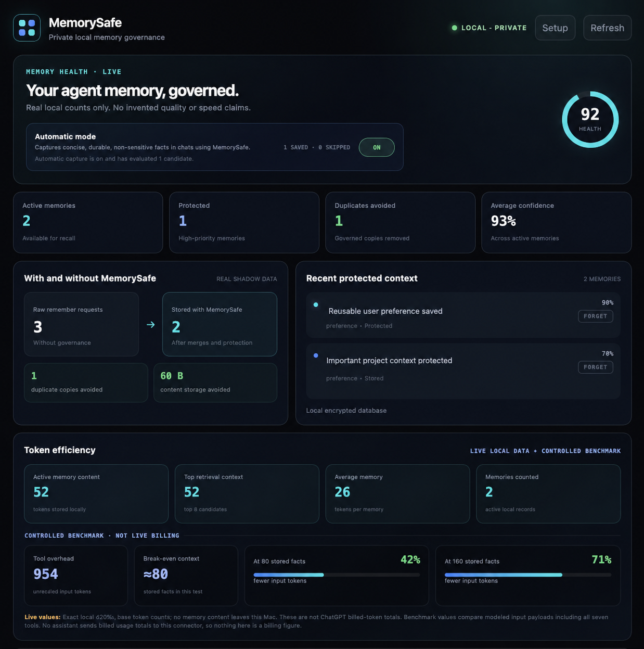Click 'LIVE LOCAL DATA + CONTROLLED BENCHMARK' label
This screenshot has height=649, width=644.
545,451
